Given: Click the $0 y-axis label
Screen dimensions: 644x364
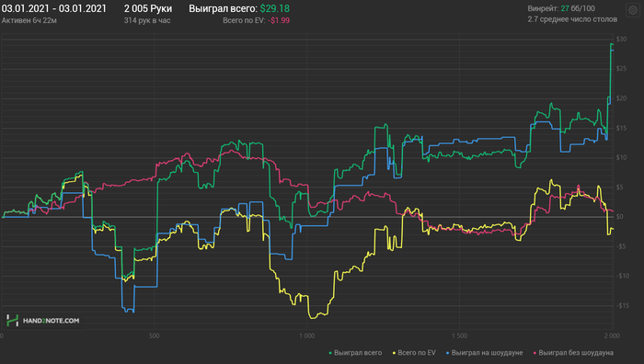Looking at the screenshot, I should click(x=620, y=217).
